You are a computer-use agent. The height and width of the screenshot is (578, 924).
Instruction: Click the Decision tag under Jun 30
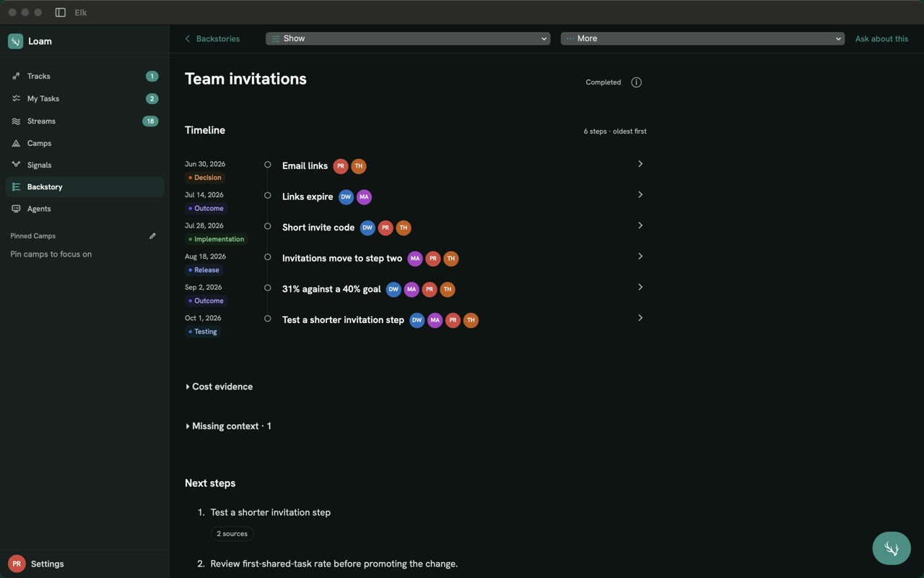(205, 178)
